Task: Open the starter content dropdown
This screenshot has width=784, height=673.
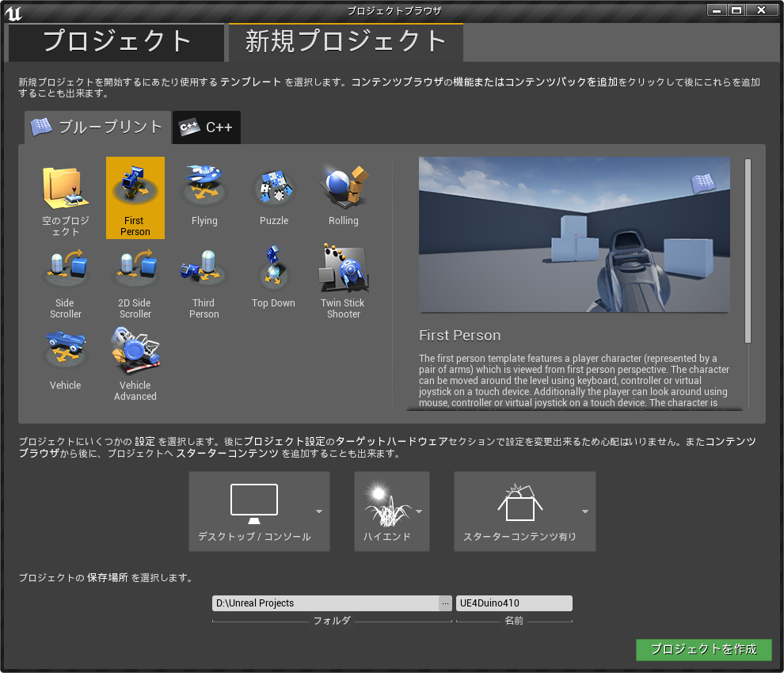Action: pos(525,511)
